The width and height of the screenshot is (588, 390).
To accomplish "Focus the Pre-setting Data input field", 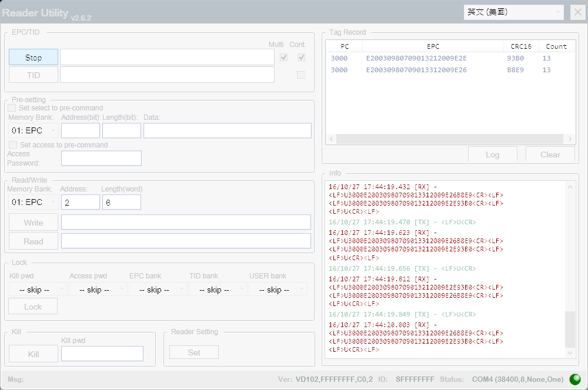I will 227,130.
